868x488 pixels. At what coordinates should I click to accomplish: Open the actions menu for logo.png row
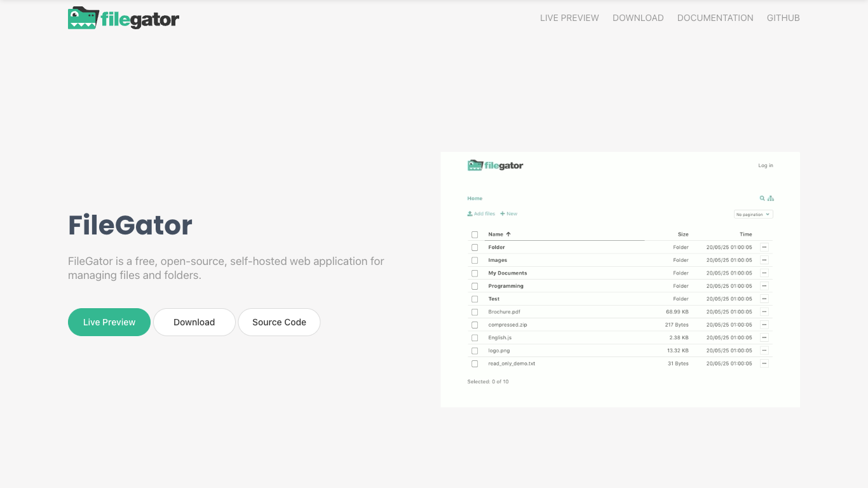764,351
